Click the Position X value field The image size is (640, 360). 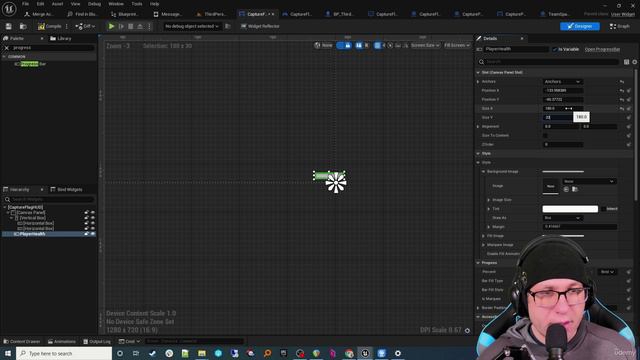(563, 91)
